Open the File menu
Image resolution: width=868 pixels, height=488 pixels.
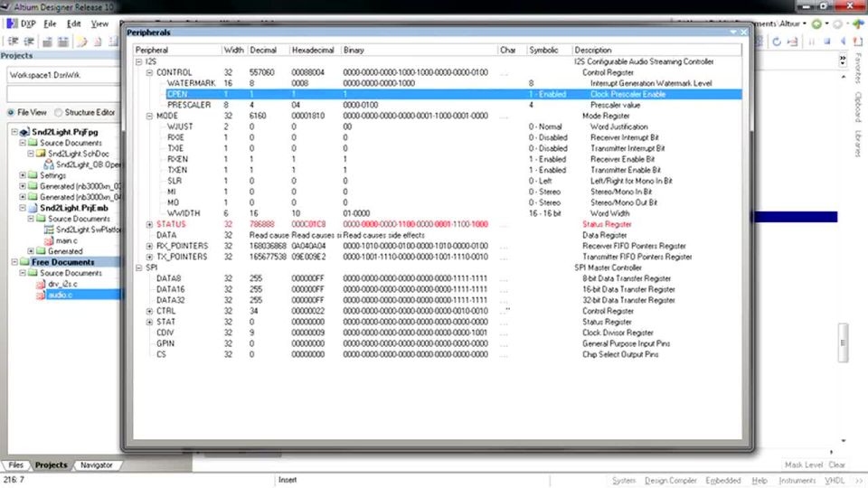click(50, 23)
